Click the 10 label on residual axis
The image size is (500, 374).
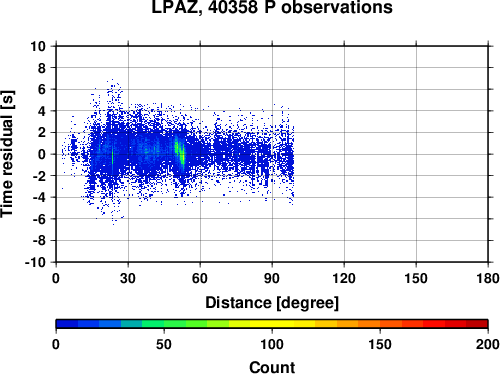click(38, 46)
